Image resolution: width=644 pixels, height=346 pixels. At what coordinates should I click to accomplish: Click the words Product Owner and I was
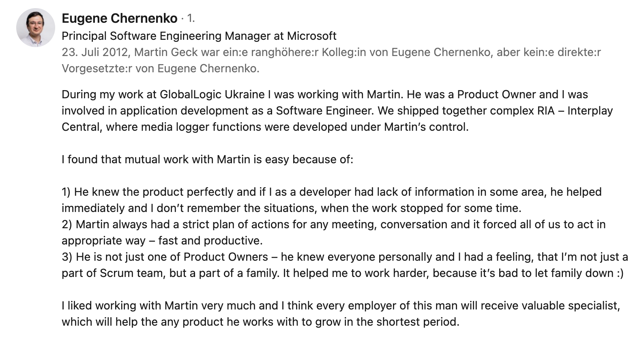pyautogui.click(x=522, y=95)
